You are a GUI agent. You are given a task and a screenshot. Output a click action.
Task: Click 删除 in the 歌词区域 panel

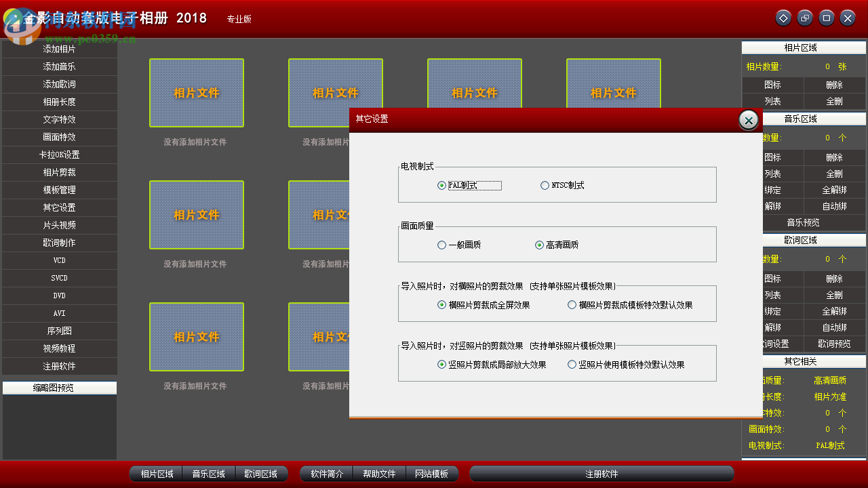tap(835, 279)
